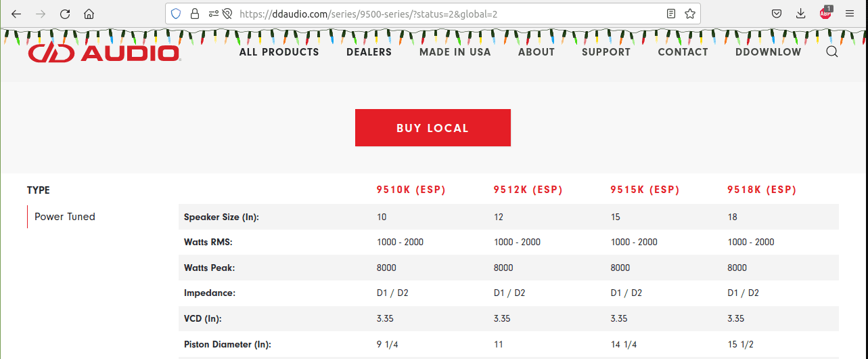Viewport: 868px width, 359px height.
Task: Reload the current page
Action: click(65, 14)
